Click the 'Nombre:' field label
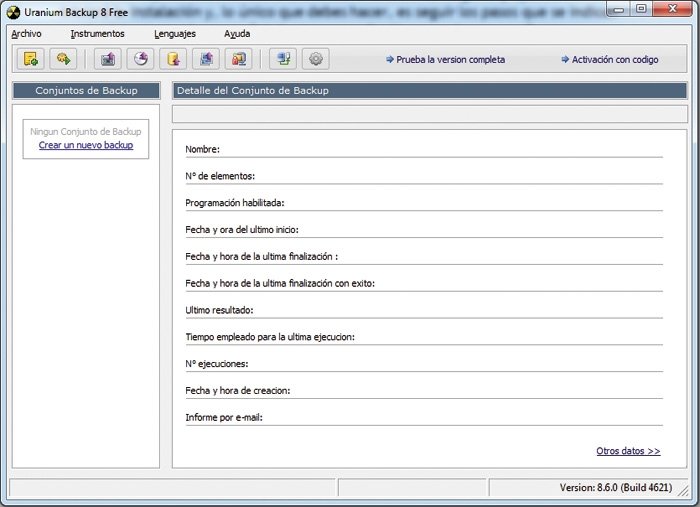The width and height of the screenshot is (700, 507). 203,150
